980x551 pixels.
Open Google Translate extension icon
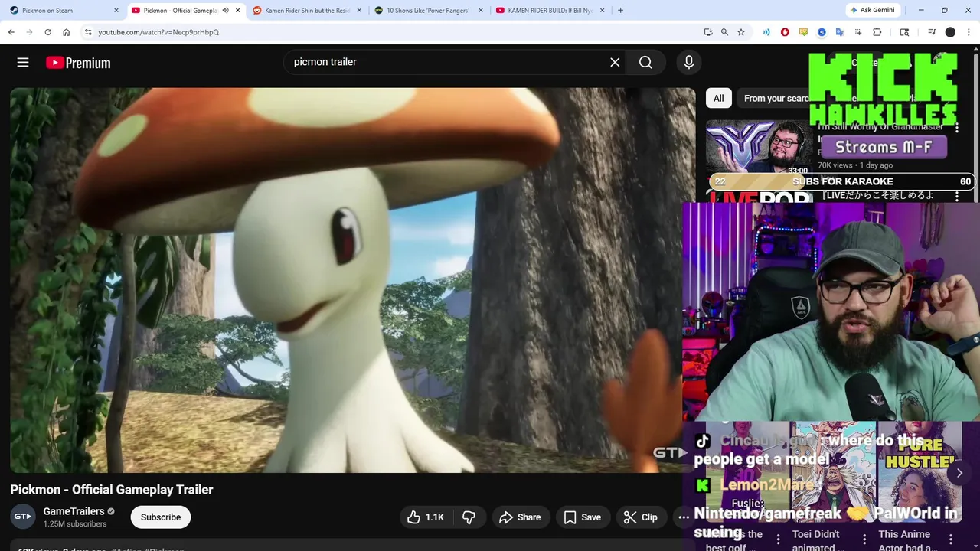coord(840,32)
